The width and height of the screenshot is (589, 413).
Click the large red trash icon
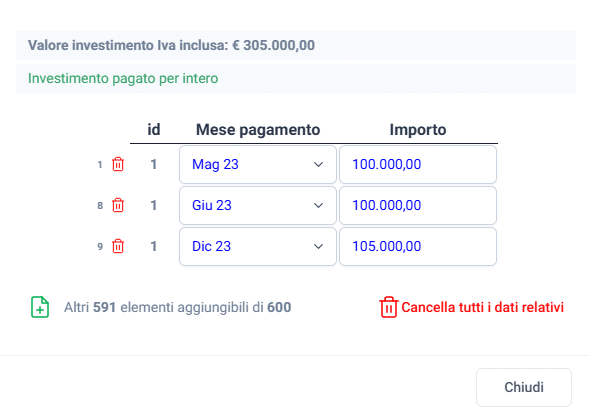tap(388, 307)
